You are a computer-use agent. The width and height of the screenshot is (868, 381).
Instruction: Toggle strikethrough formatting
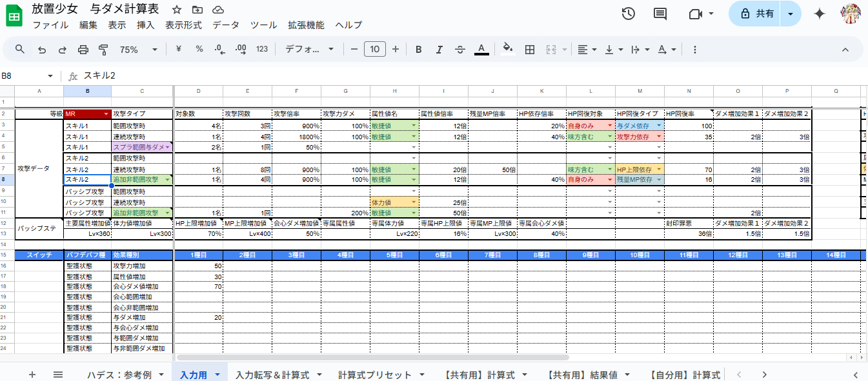(459, 50)
